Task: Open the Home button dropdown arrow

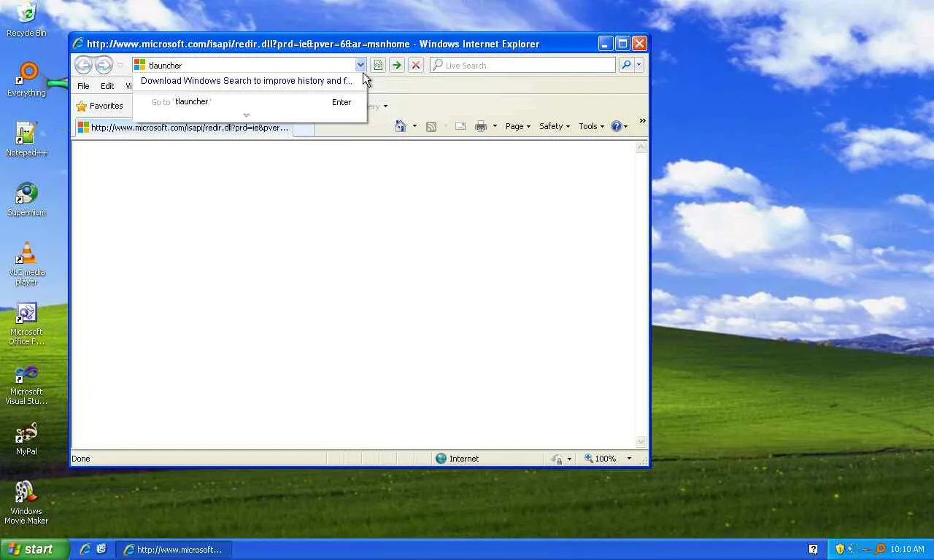Action: coord(414,126)
